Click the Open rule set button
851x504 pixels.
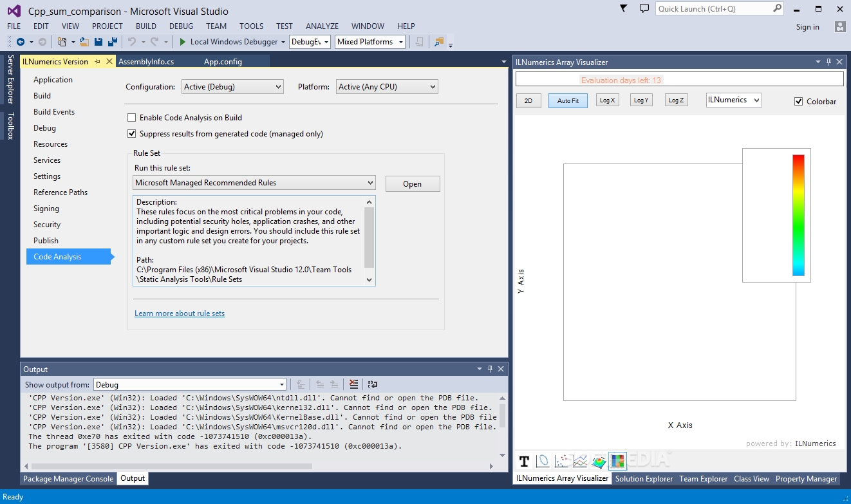point(413,183)
